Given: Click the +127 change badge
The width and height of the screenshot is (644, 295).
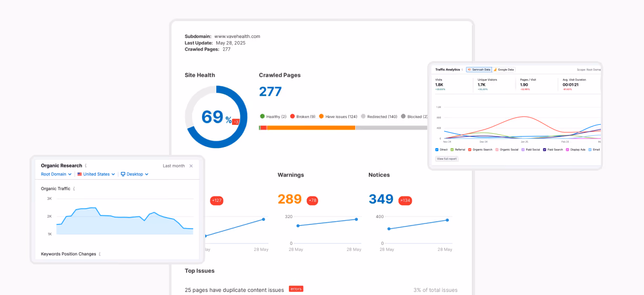Looking at the screenshot, I should tap(217, 200).
